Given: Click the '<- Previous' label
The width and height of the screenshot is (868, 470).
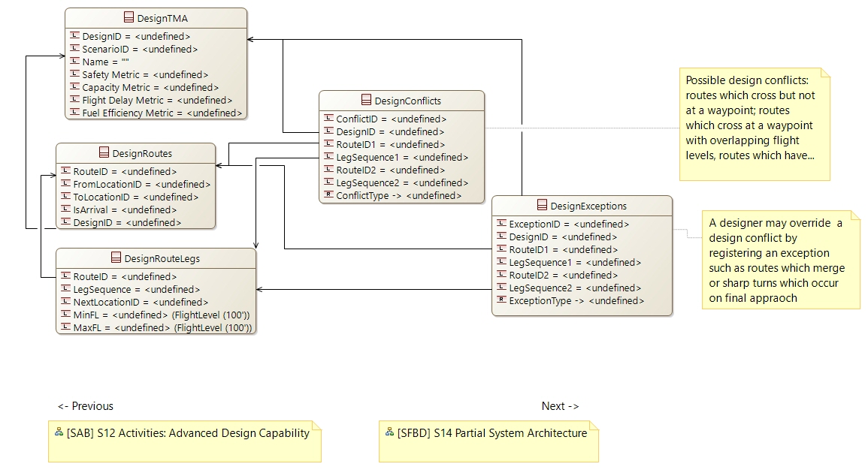Looking at the screenshot, I should (x=85, y=406).
